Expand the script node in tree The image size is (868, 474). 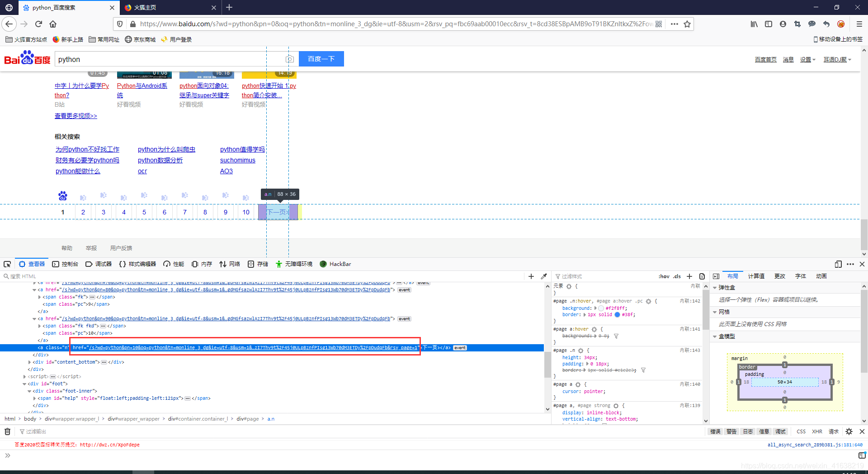[25, 377]
